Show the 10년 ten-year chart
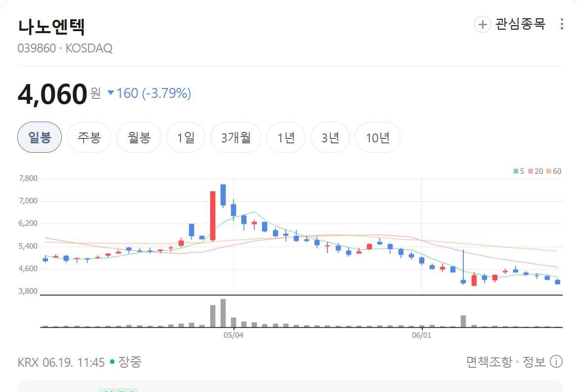Viewport: 577px width, 392px height. point(378,137)
